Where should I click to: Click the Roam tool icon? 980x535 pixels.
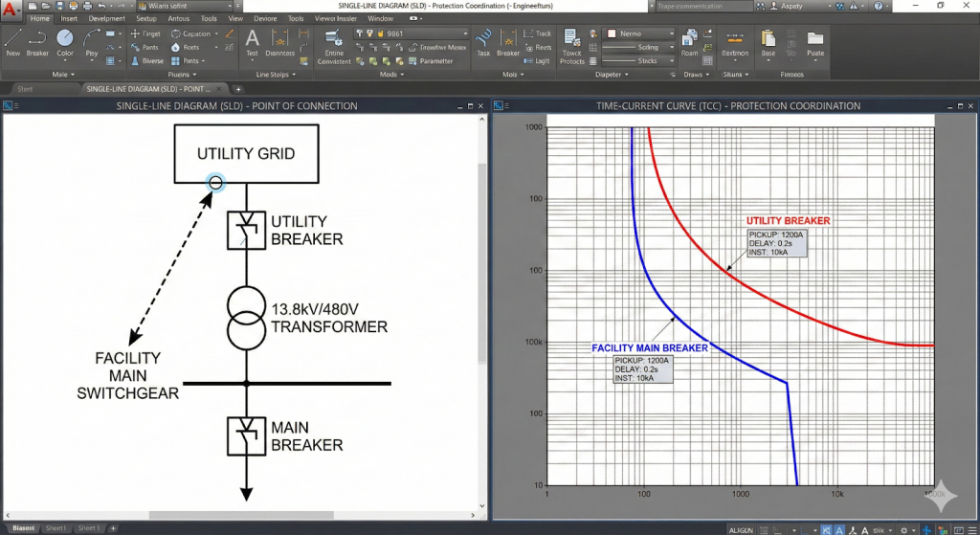click(x=689, y=43)
